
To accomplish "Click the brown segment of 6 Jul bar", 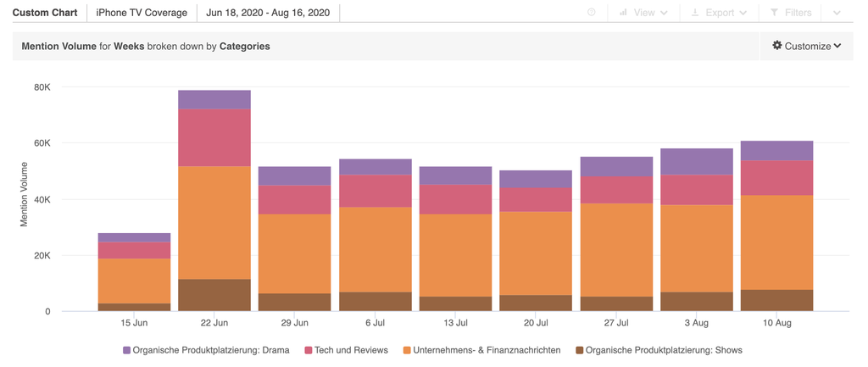I will 376,302.
